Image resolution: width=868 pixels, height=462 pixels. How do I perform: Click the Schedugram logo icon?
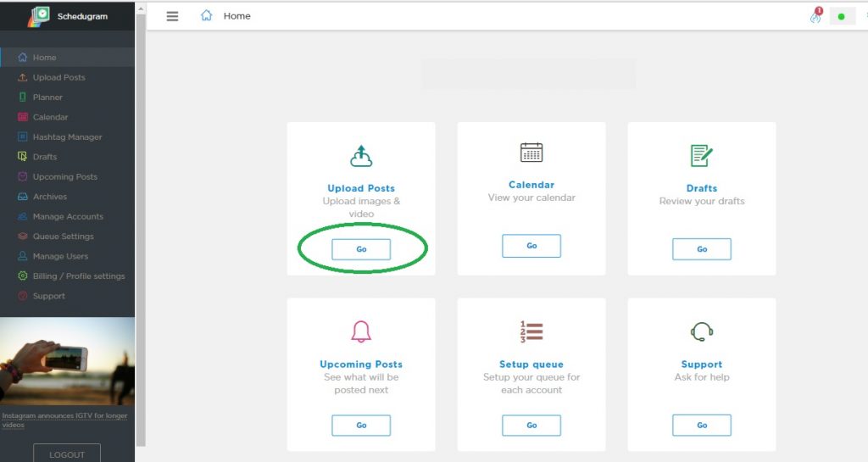click(39, 17)
